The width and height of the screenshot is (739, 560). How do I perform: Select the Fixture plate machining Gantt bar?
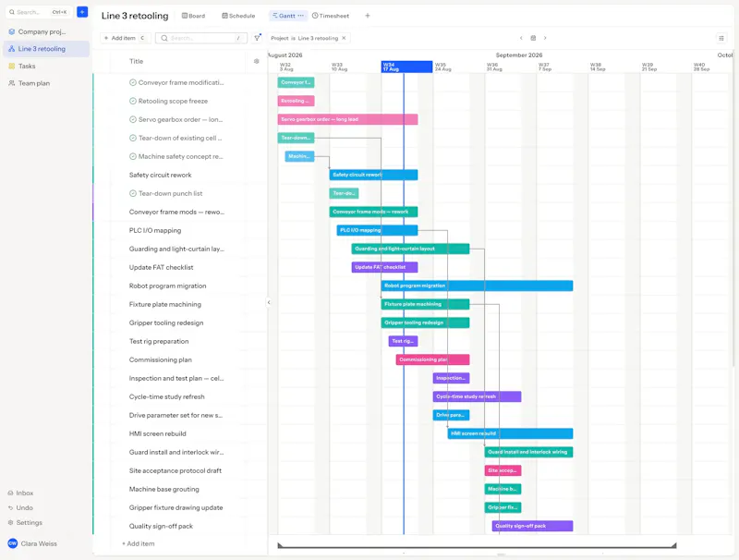point(425,305)
